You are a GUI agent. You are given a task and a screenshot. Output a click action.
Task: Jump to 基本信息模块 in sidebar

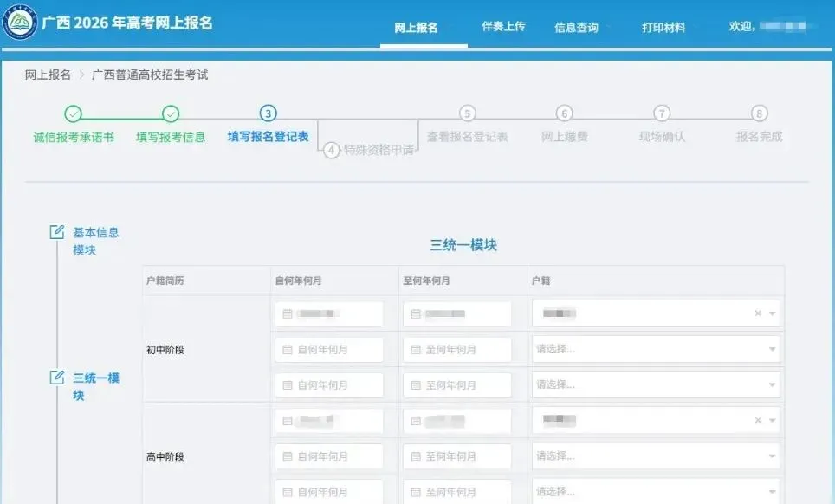coord(96,241)
